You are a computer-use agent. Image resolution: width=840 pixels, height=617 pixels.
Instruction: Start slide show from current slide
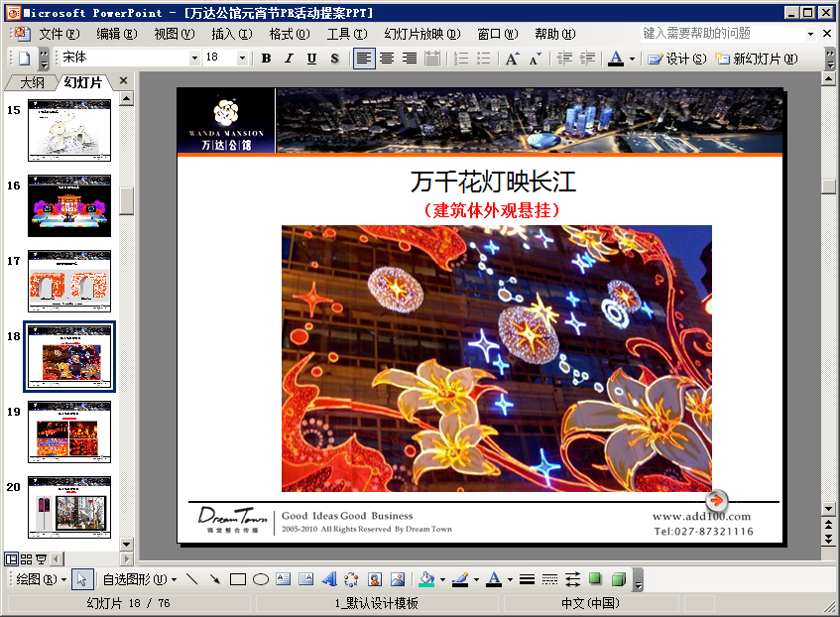[41, 559]
